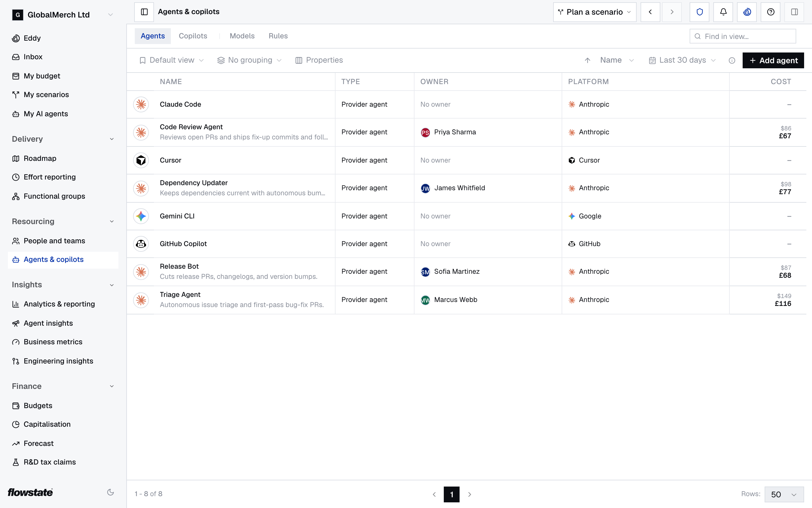The height and width of the screenshot is (508, 812).
Task: Collapse the Delivery section
Action: pos(112,139)
